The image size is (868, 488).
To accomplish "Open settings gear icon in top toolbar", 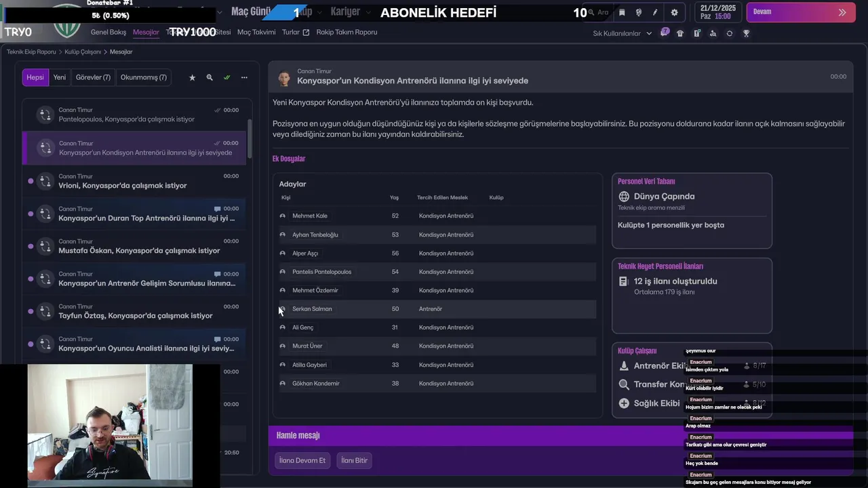I will click(x=674, y=12).
